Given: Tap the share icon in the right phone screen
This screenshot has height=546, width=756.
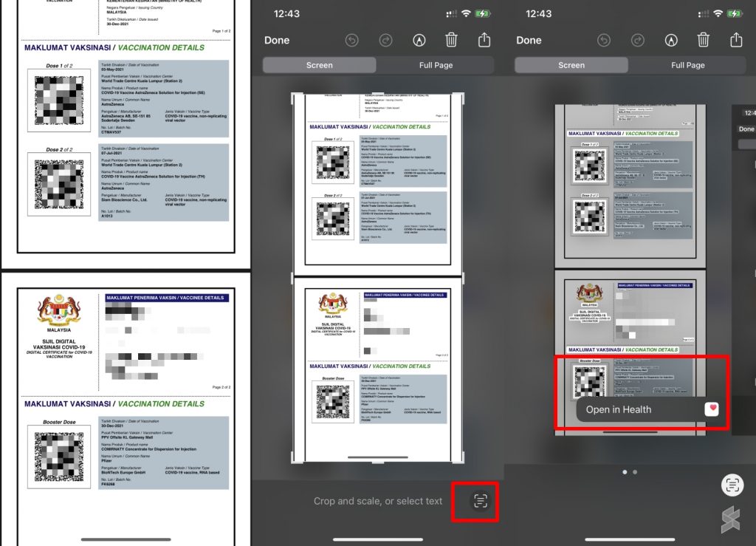Looking at the screenshot, I should click(736, 40).
